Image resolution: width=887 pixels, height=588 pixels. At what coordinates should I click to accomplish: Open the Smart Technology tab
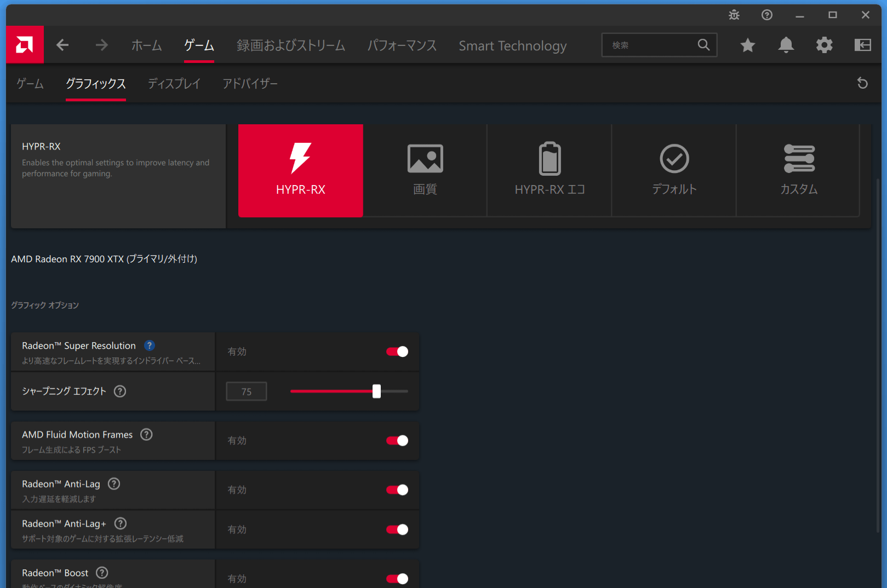[x=513, y=45]
